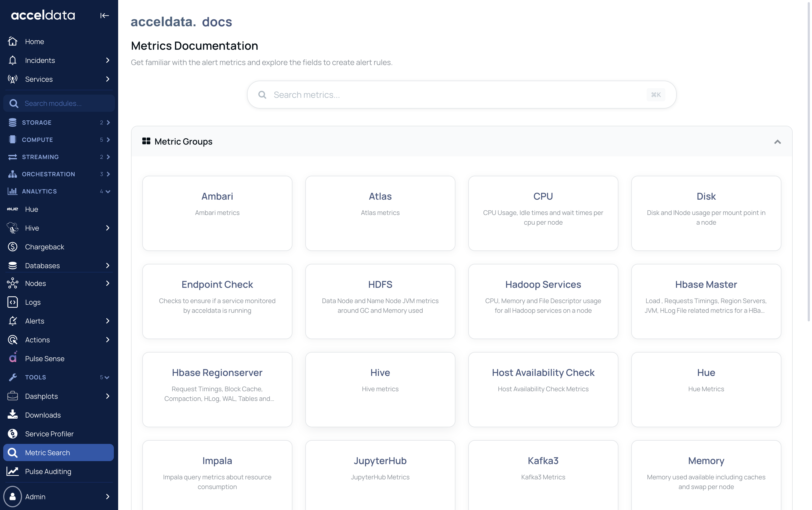Expand the Databases submenu chevron
Image resolution: width=812 pixels, height=510 pixels.
point(108,266)
